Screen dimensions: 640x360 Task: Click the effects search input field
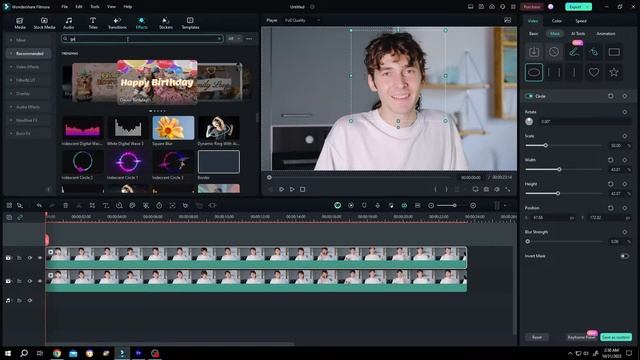click(142, 39)
